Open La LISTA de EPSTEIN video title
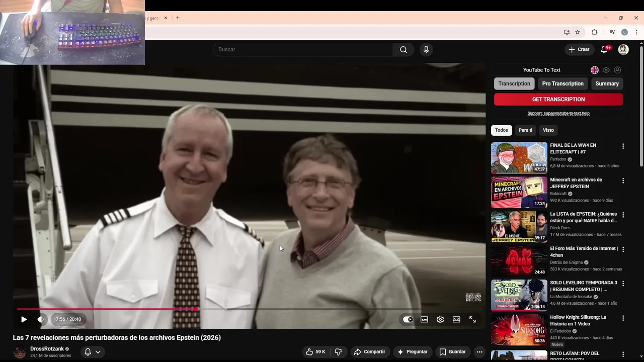 tap(584, 217)
